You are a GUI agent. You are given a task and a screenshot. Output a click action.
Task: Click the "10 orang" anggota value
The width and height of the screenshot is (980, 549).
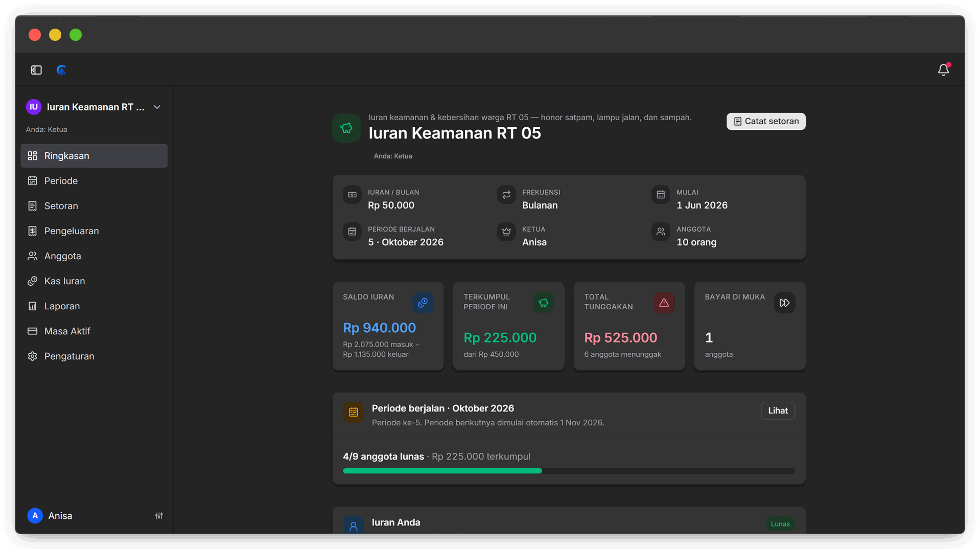(696, 242)
